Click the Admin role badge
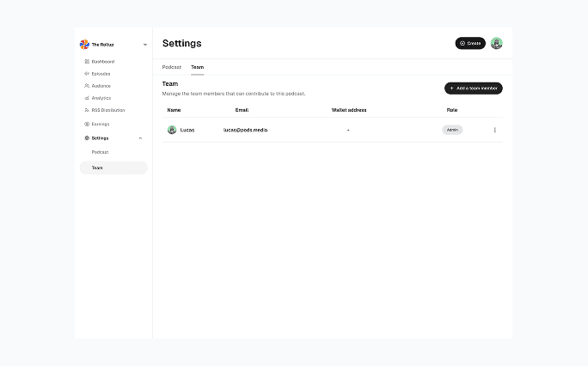The height and width of the screenshot is (366, 588). pos(452,130)
